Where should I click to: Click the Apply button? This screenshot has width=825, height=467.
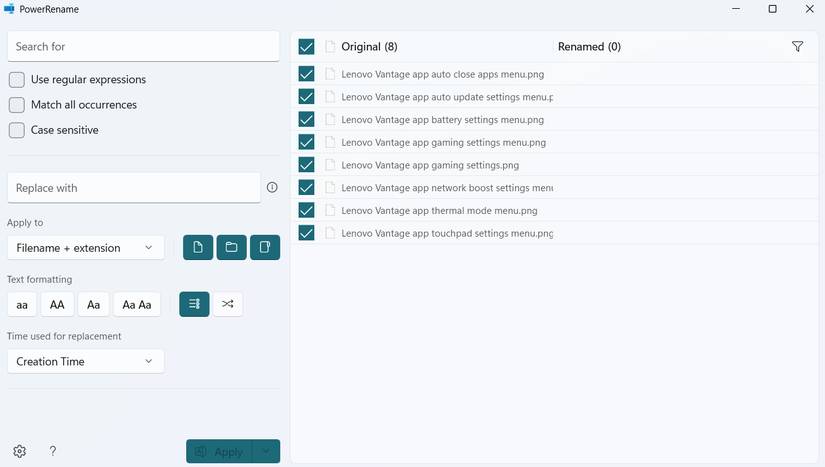click(x=219, y=451)
